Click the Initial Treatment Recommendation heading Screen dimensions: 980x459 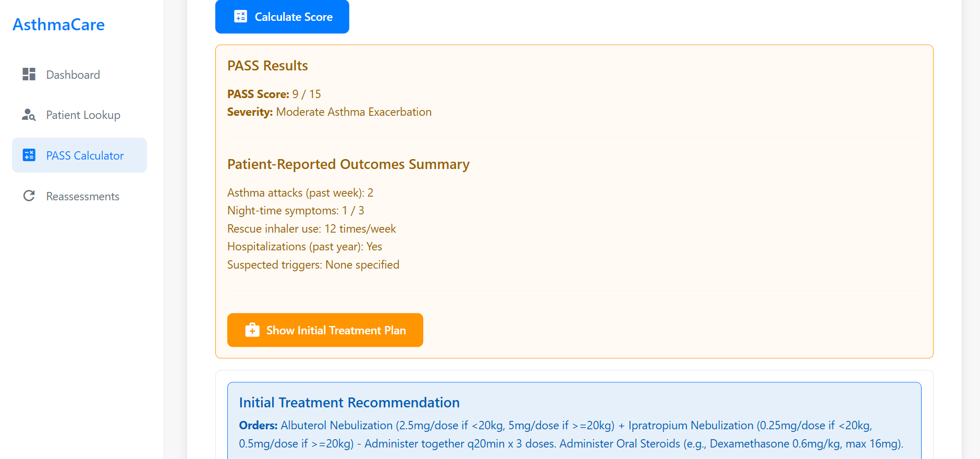pos(349,402)
